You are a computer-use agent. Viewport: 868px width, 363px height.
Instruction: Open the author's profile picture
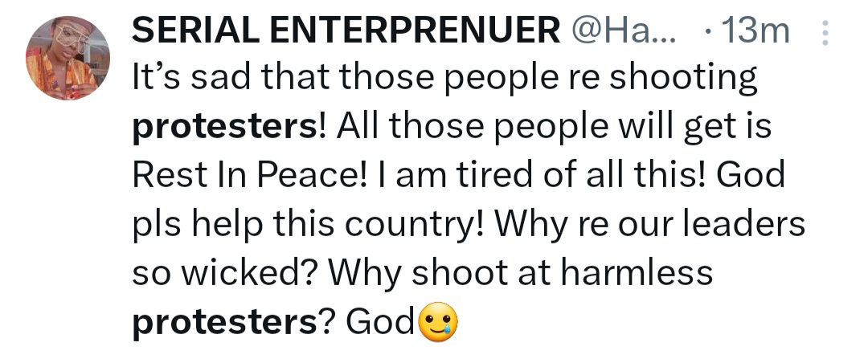pyautogui.click(x=68, y=58)
